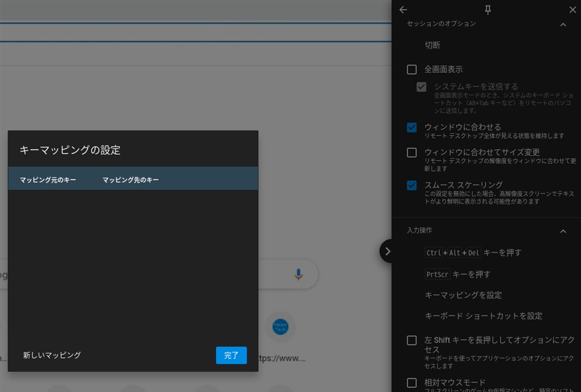
Task: Click the マッピング先のキー column header
Action: (x=130, y=180)
